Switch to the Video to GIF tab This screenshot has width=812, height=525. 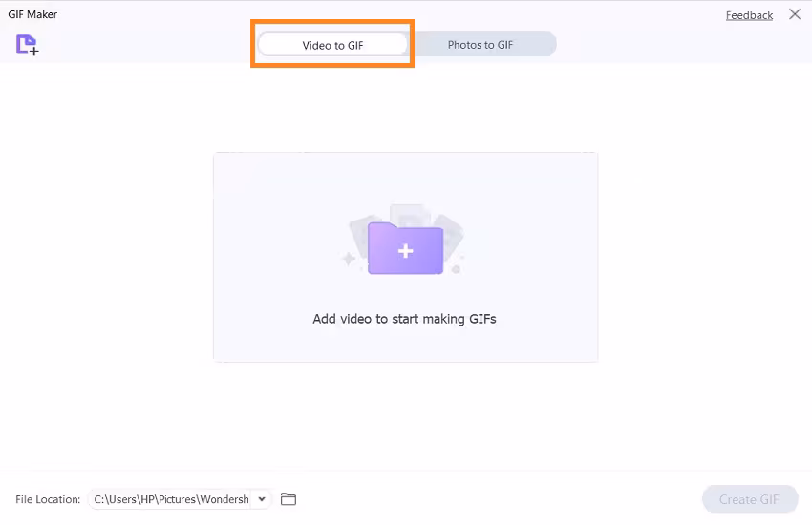tap(332, 45)
